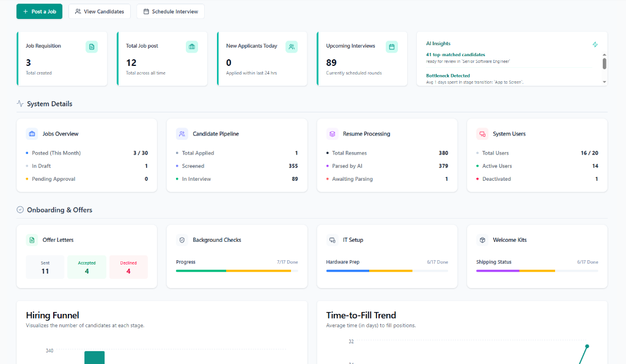Click the 'In Interview' row
The height and width of the screenshot is (364, 626).
tap(237, 179)
